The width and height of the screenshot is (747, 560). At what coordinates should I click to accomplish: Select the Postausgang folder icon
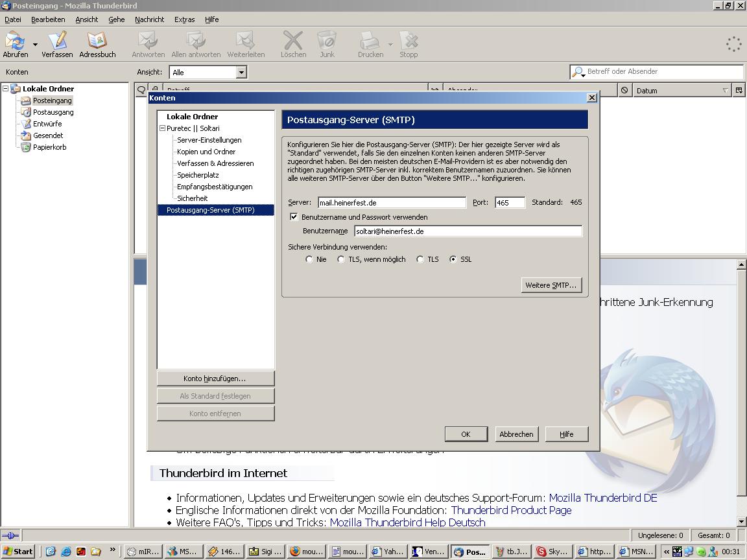(x=25, y=112)
